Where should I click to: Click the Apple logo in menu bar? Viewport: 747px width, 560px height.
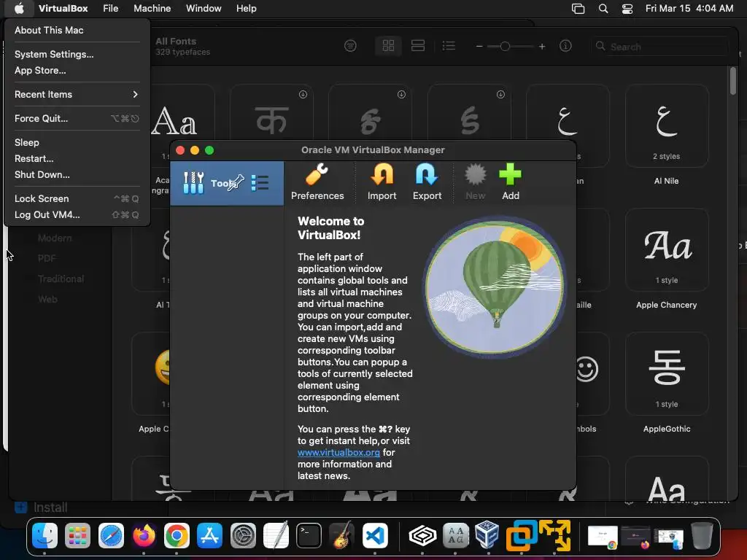pos(19,8)
